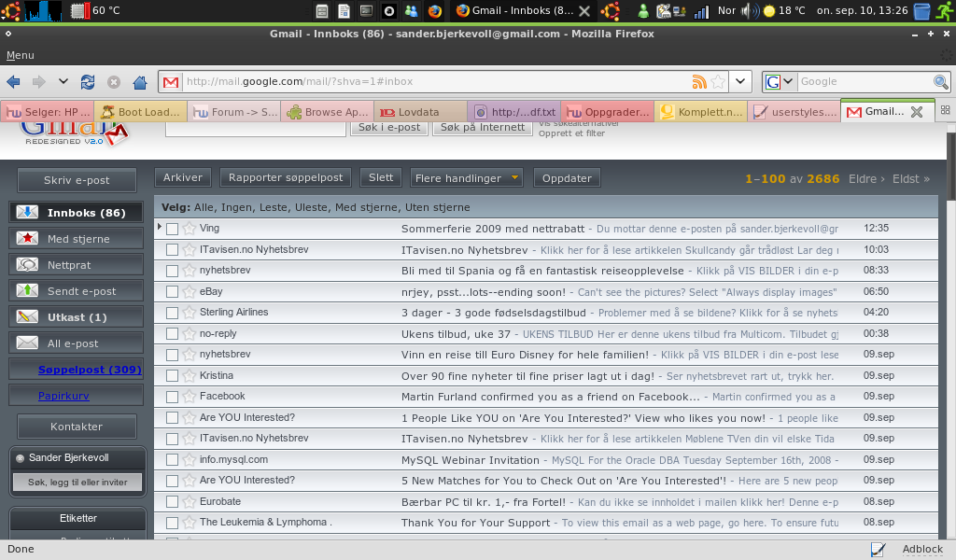956x560 pixels.
Task: Select Uleste in the Velg row
Action: (x=311, y=207)
